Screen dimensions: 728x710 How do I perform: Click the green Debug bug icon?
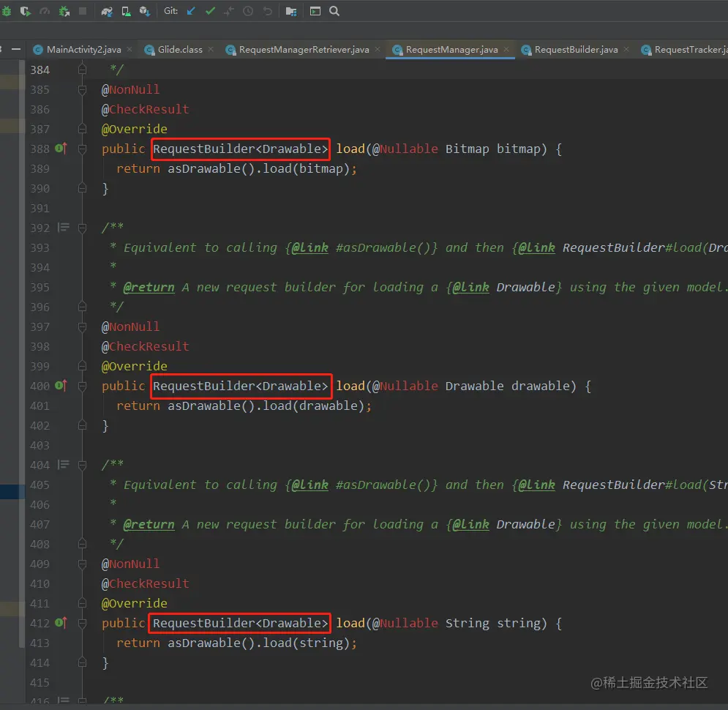pos(6,11)
